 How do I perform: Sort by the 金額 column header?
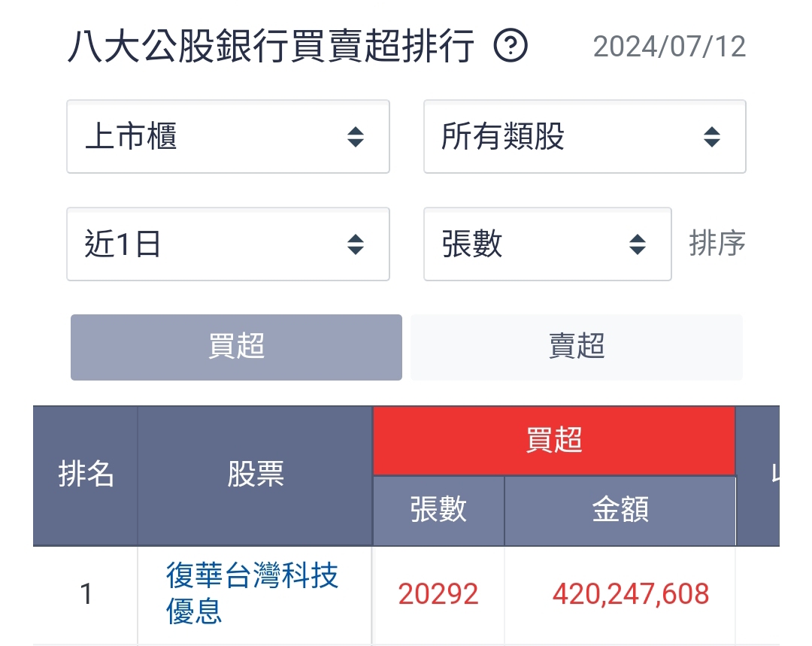620,510
